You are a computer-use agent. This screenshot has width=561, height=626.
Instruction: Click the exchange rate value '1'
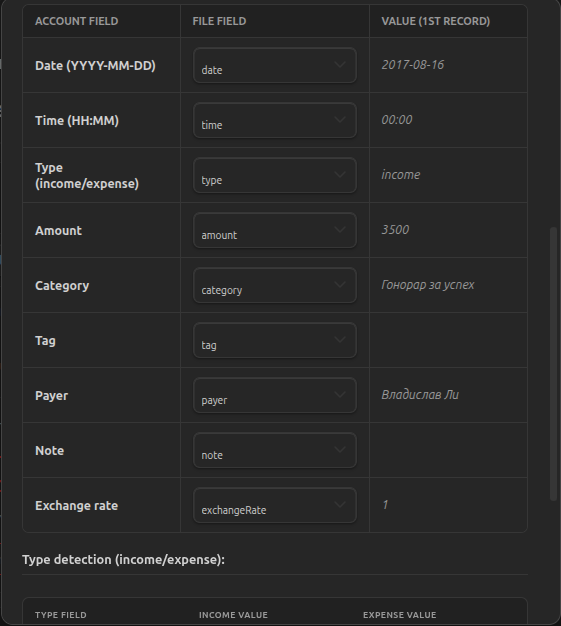[385, 505]
